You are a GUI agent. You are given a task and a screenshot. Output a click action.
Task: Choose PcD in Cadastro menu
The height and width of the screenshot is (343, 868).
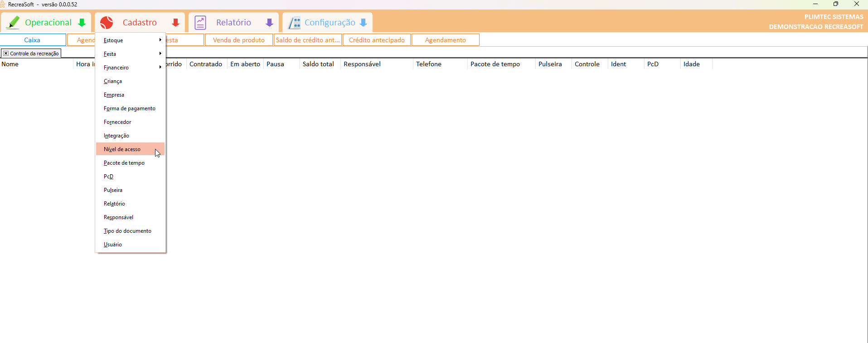[x=130, y=176]
